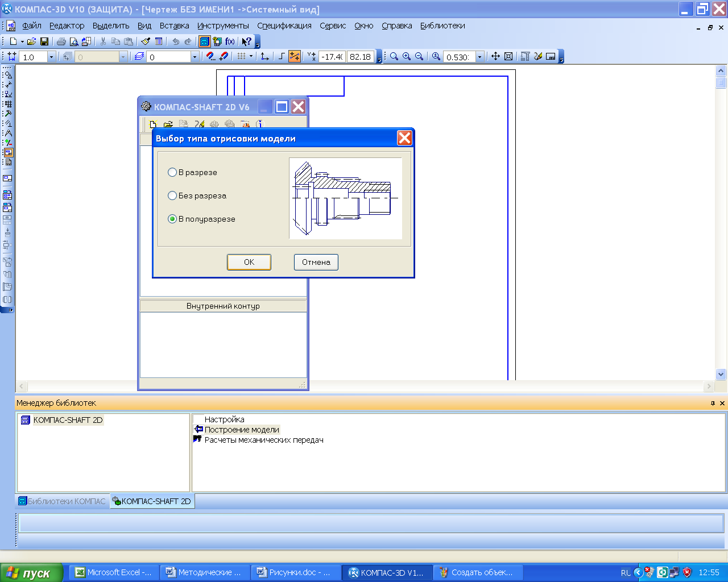Click the section preview thumbnail in dialog
Viewport: 728px width, 582px height.
click(345, 198)
